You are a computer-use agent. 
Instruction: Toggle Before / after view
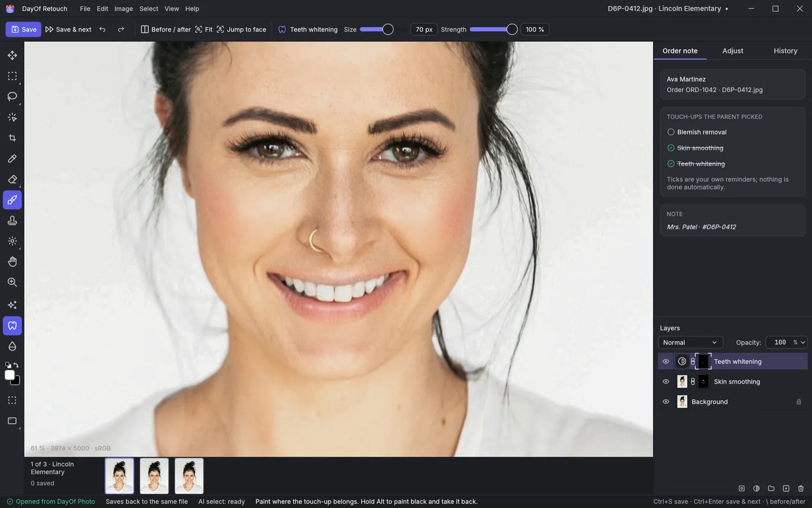166,29
